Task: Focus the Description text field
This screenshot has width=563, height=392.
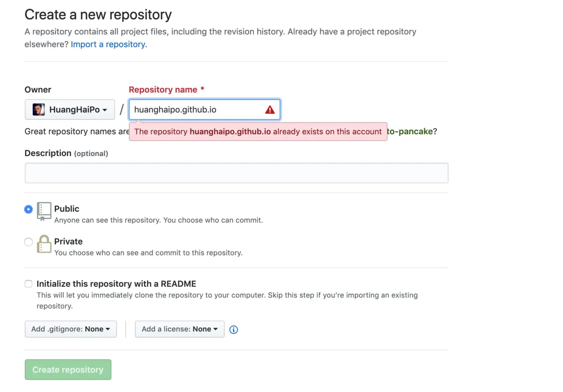Action: [237, 173]
